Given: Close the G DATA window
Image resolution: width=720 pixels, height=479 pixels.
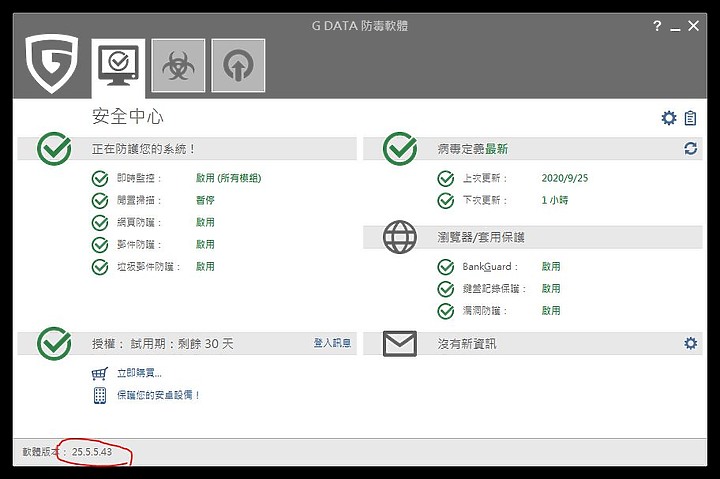Looking at the screenshot, I should click(693, 26).
